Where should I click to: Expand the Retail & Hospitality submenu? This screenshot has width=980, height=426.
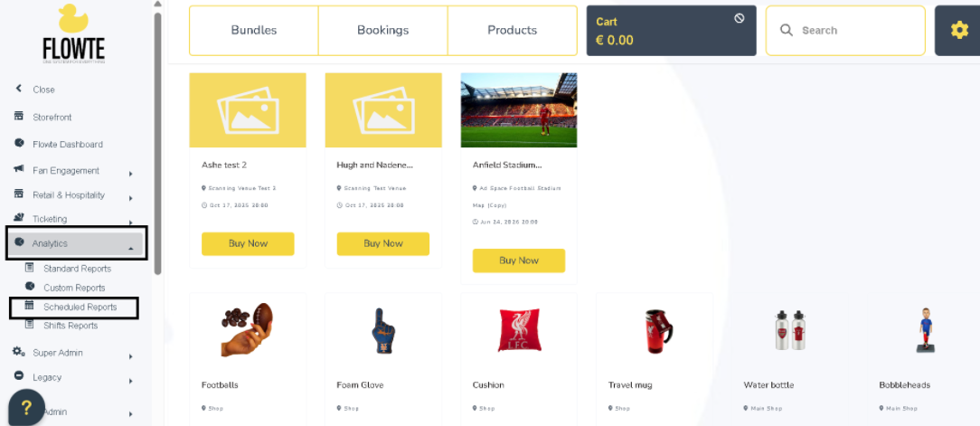point(131,198)
